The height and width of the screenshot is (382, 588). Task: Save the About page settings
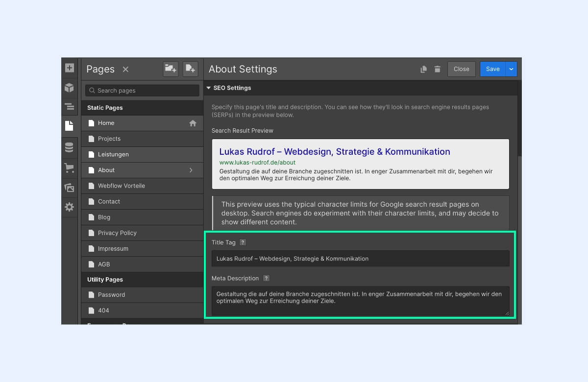pos(493,69)
